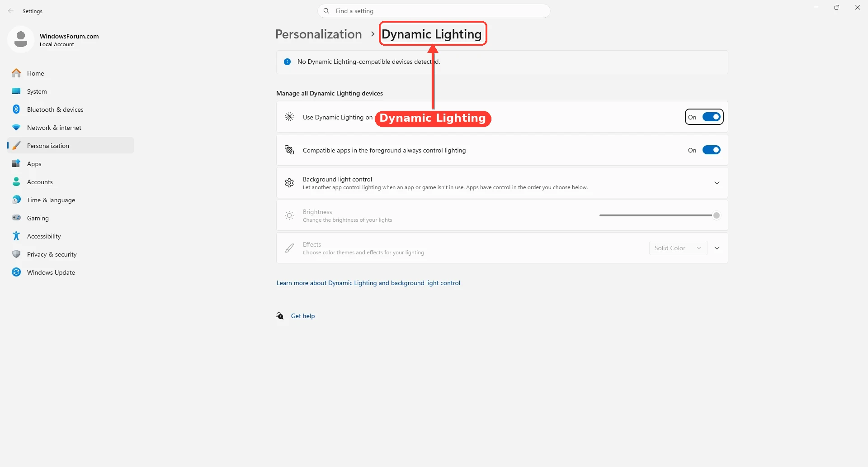The height and width of the screenshot is (467, 868).
Task: Open Learn more about Dynamic Lighting link
Action: pyautogui.click(x=368, y=283)
